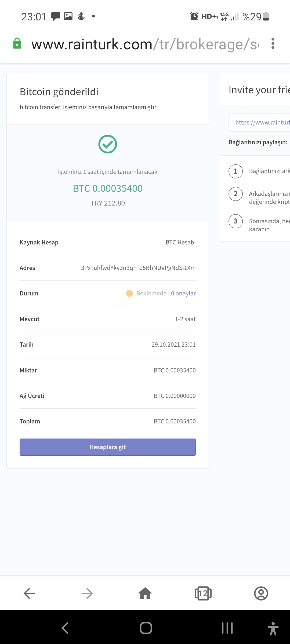Tap the orange pending status dot
Image resolution: width=290 pixels, height=644 pixels.
(129, 293)
